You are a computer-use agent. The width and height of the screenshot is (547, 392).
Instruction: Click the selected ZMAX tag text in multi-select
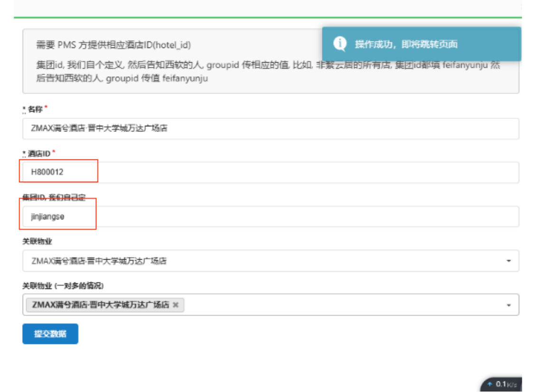(x=101, y=305)
